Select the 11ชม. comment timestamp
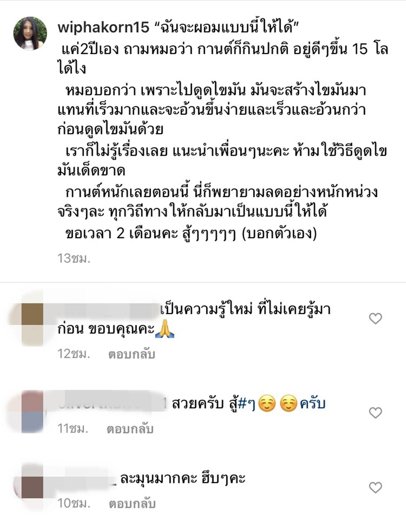Viewport: 406px width, 532px height. 73,429
